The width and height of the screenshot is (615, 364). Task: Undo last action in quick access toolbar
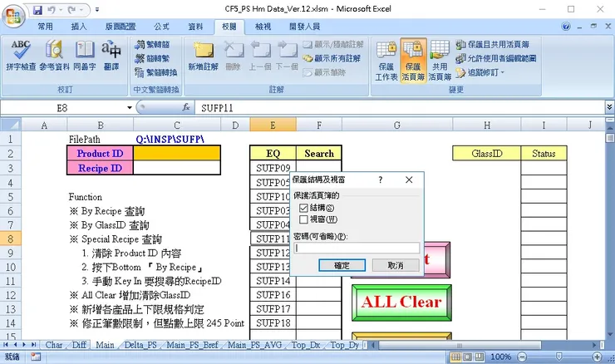click(x=52, y=9)
